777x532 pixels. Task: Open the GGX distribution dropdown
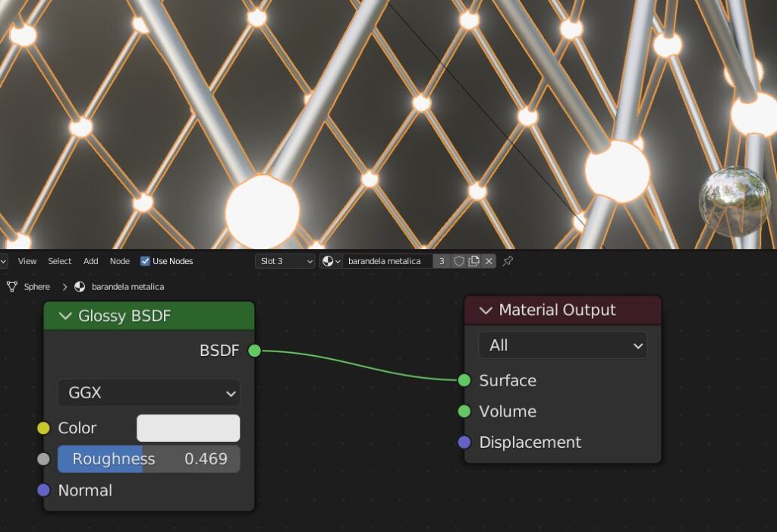[x=149, y=393]
